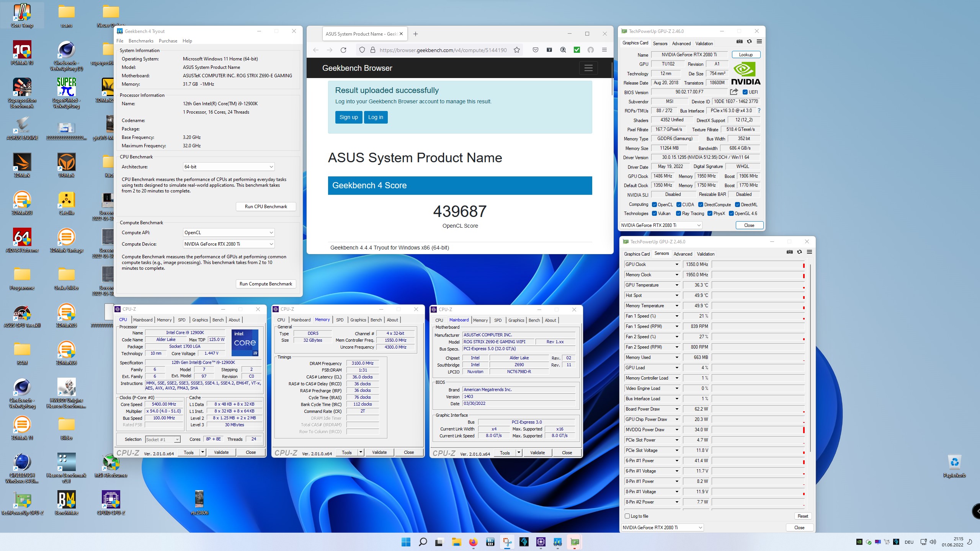The image size is (980, 551).
Task: Bookmark page with star icon in Firefox
Action: (x=517, y=50)
